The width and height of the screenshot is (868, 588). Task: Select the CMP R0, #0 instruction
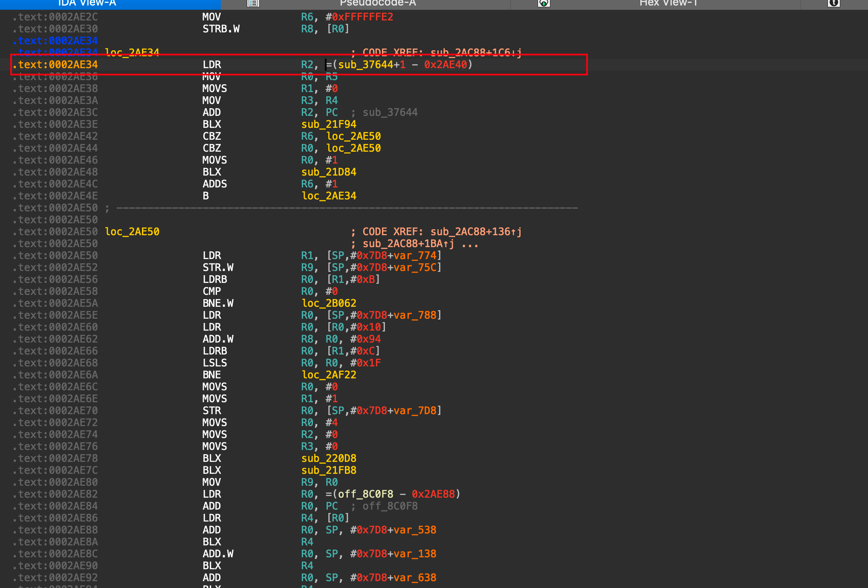coord(270,291)
